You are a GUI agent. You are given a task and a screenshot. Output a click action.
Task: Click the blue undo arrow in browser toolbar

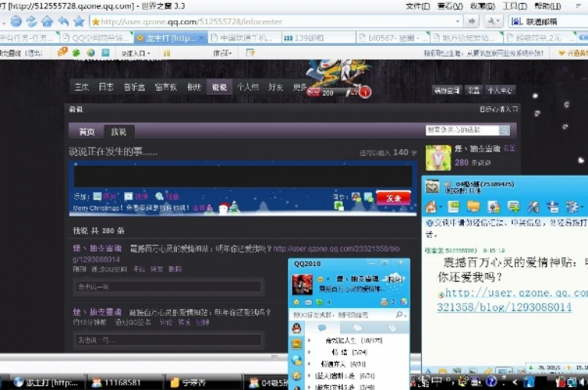pos(63,21)
